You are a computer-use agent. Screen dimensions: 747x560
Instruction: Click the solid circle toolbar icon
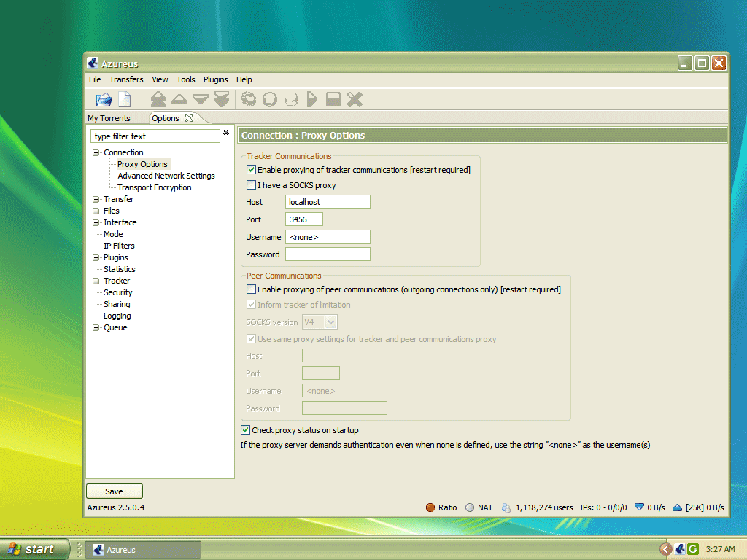(270, 99)
